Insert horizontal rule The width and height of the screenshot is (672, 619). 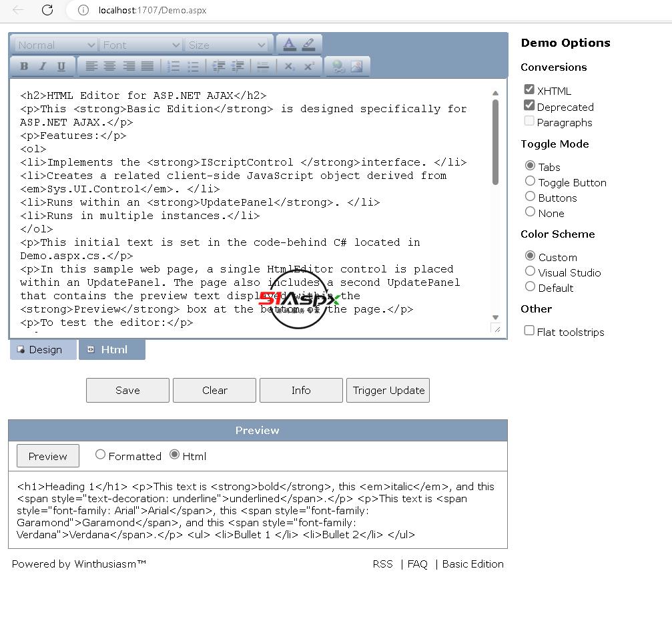[x=263, y=67]
